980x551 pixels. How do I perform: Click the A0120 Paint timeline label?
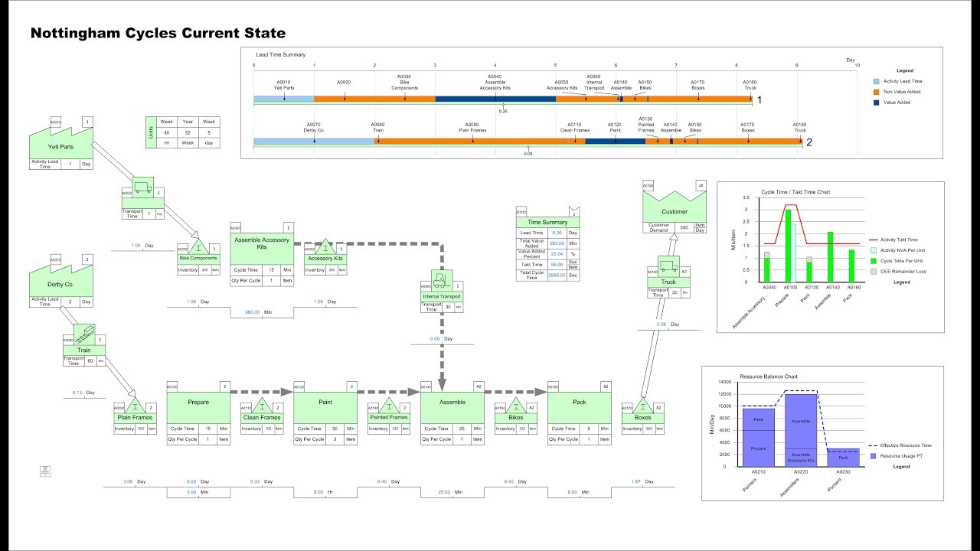pos(615,128)
